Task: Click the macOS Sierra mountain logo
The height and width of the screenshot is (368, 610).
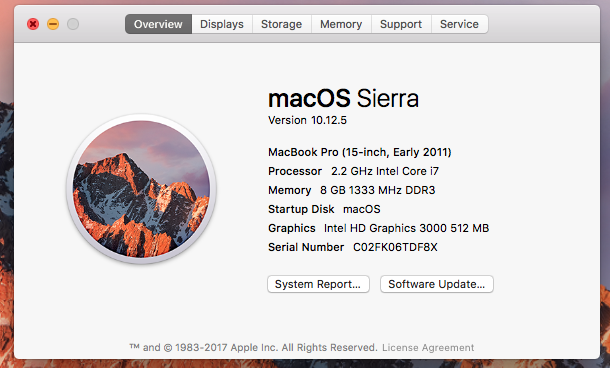Action: pyautogui.click(x=141, y=189)
